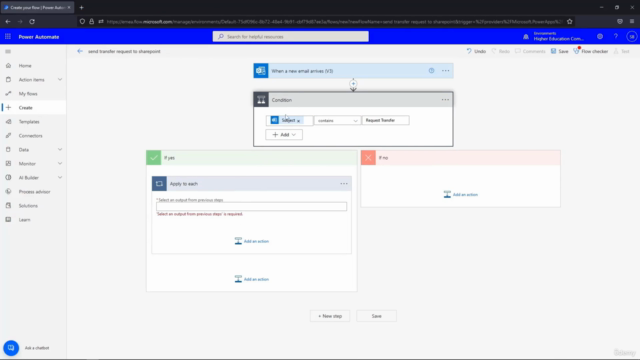Click Save in the top toolbar
640x360 pixels.
point(559,51)
